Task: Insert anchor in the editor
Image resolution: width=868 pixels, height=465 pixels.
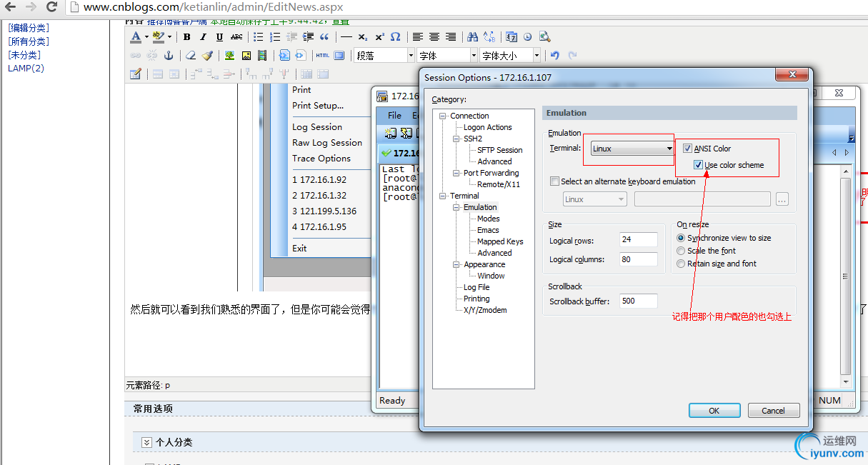Action: [x=169, y=55]
